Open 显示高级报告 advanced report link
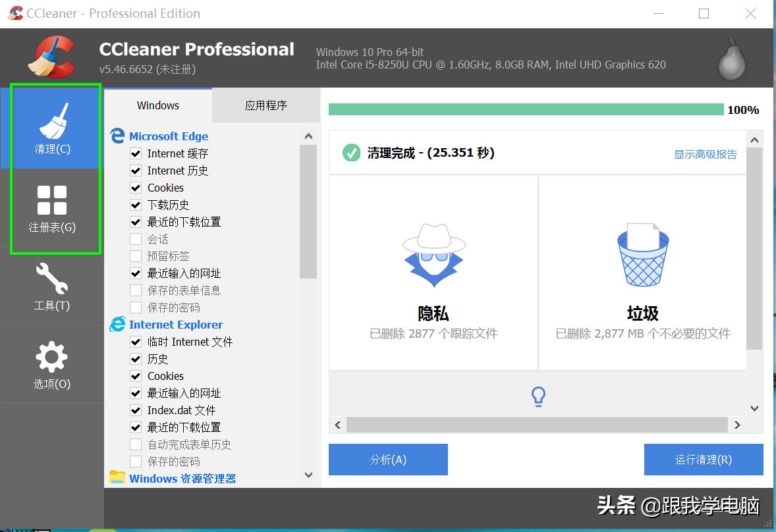This screenshot has height=532, width=776. click(705, 153)
